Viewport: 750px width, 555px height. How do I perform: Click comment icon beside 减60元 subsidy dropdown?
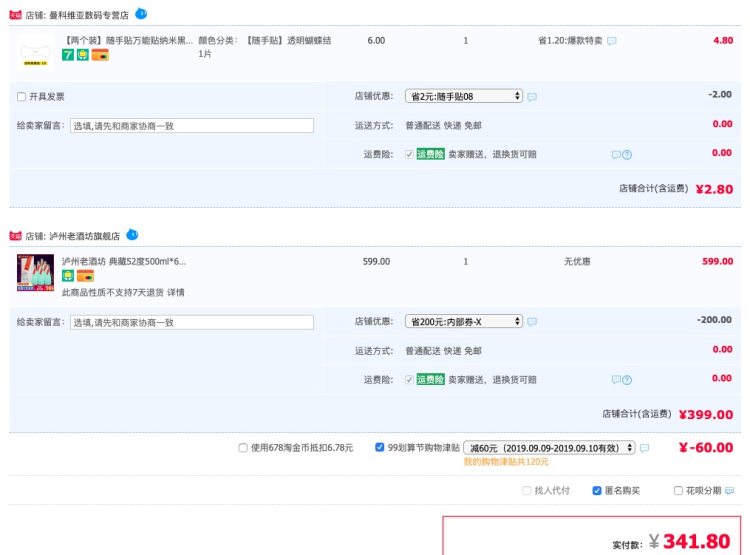[644, 448]
